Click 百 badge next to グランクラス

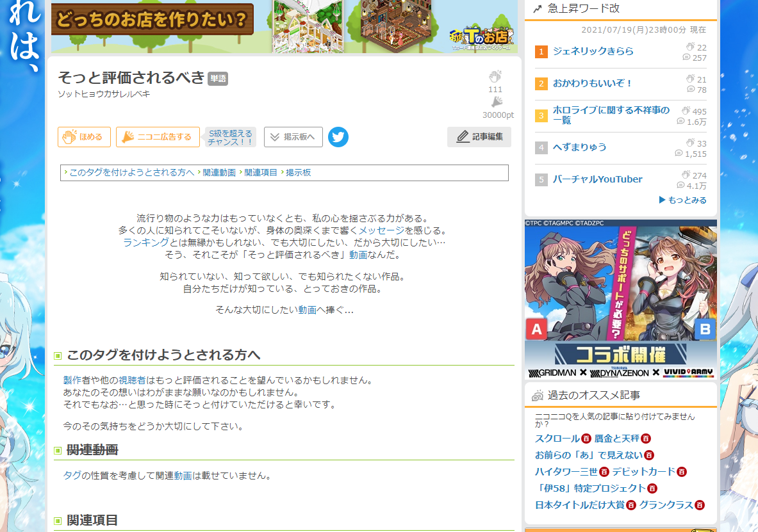click(x=699, y=505)
